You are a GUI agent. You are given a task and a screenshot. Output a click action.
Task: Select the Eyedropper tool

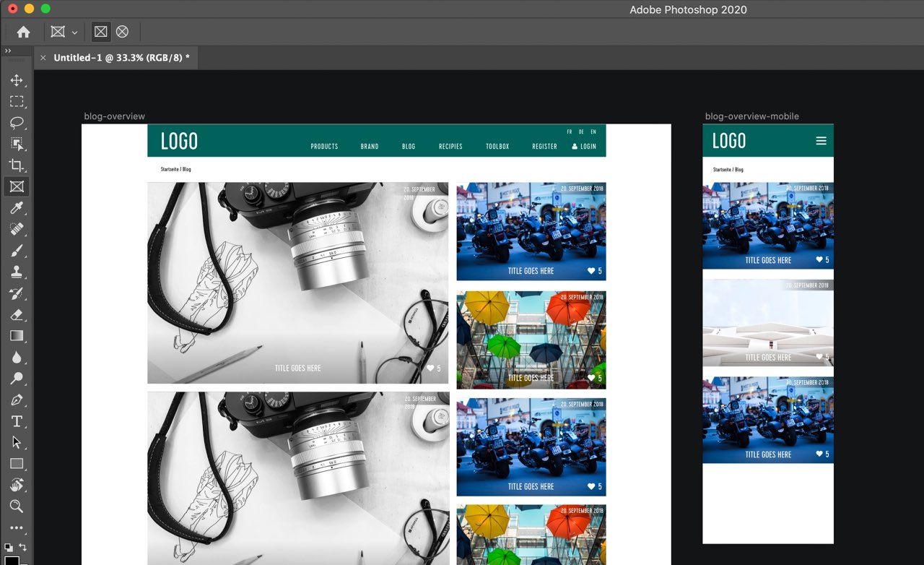17,208
